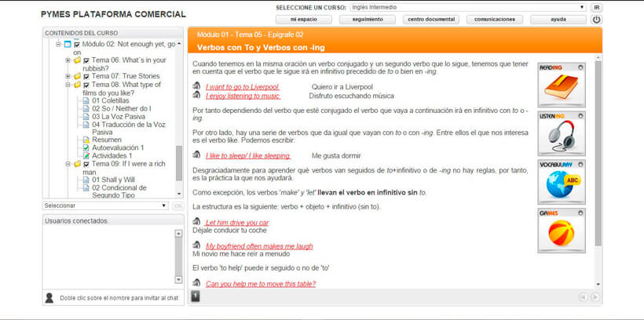Image resolution: width=644 pixels, height=320 pixels.
Task: Play audio for 'My boyfriend often makes me laugh'
Action: [x=196, y=245]
